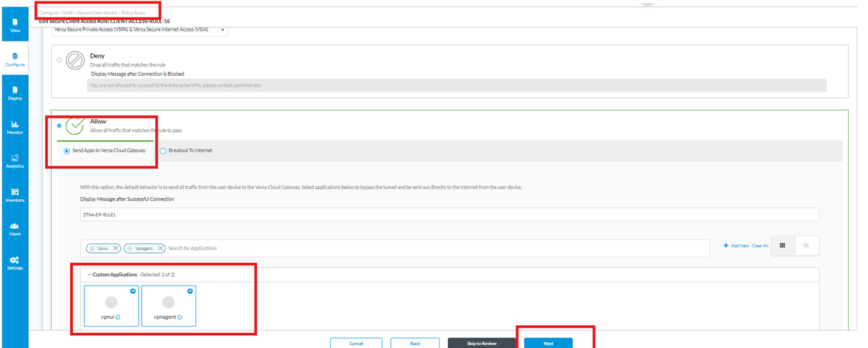Image resolution: width=868 pixels, height=348 pixels.
Task: Open the Versa Secure Private Access dropdown
Action: pos(140,30)
